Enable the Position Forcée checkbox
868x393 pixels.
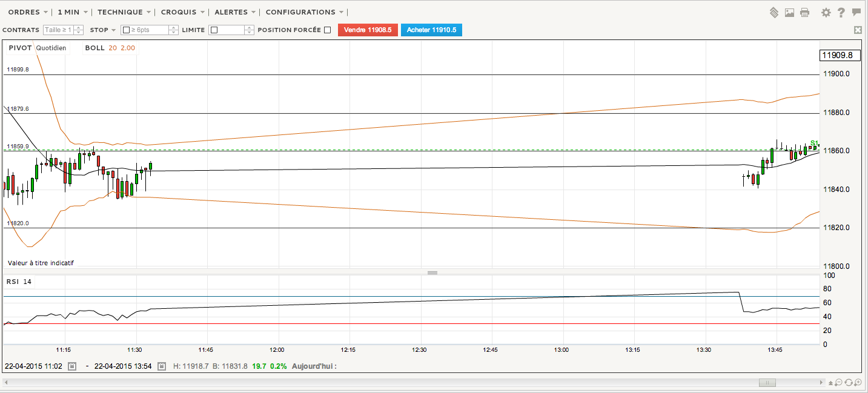pos(328,30)
